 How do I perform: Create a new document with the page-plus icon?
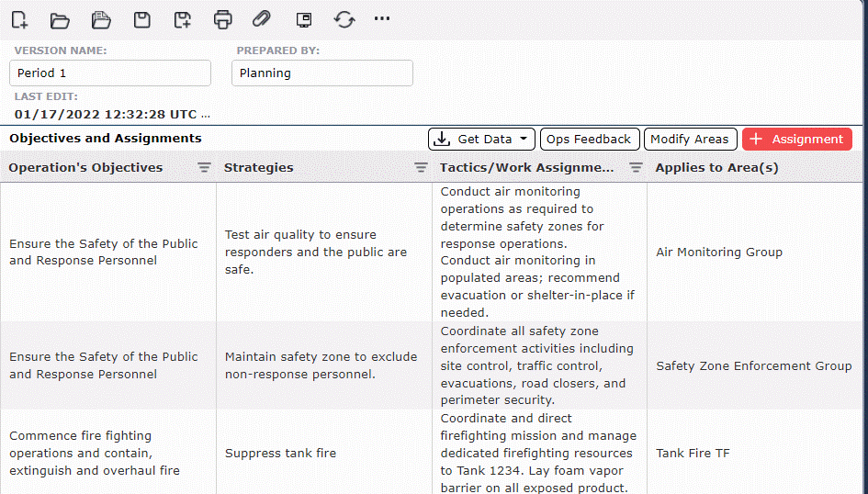pos(19,19)
